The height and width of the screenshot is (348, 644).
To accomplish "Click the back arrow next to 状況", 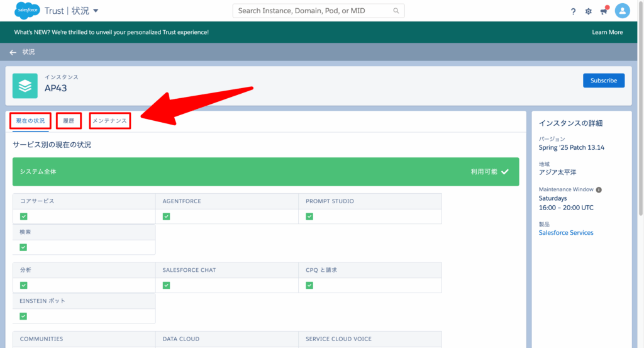I will pyautogui.click(x=13, y=52).
